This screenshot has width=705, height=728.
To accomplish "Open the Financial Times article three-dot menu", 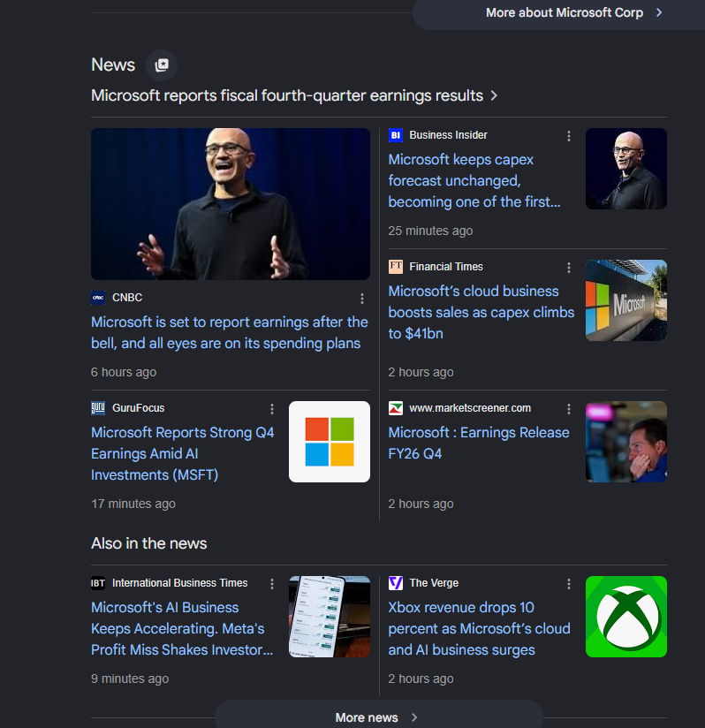I will [x=569, y=268].
